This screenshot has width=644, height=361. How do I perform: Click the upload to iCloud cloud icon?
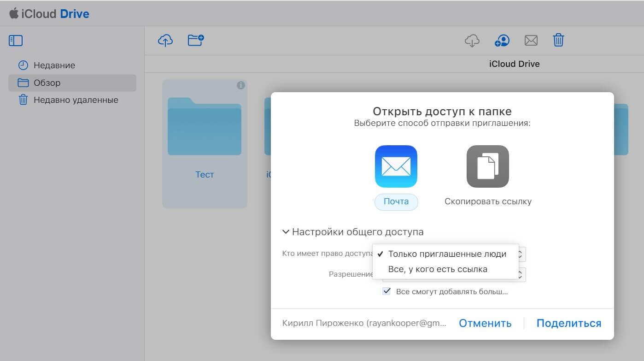click(x=165, y=41)
